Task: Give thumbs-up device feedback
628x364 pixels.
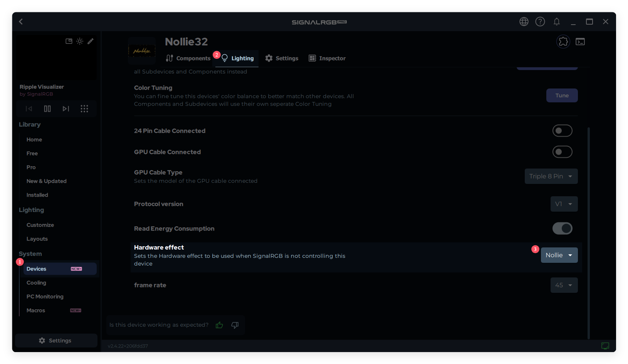Action: click(220, 325)
